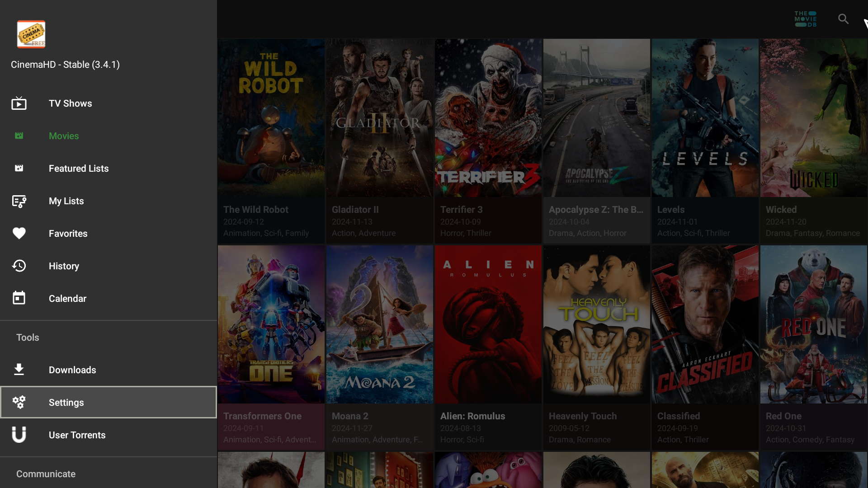Click the My Lists playlist icon
Image resolution: width=868 pixels, height=488 pixels.
pyautogui.click(x=19, y=201)
